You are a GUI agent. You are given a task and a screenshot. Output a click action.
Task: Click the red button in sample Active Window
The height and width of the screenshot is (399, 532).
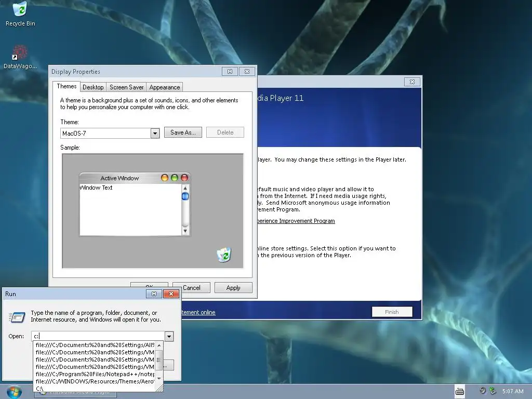coord(184,178)
